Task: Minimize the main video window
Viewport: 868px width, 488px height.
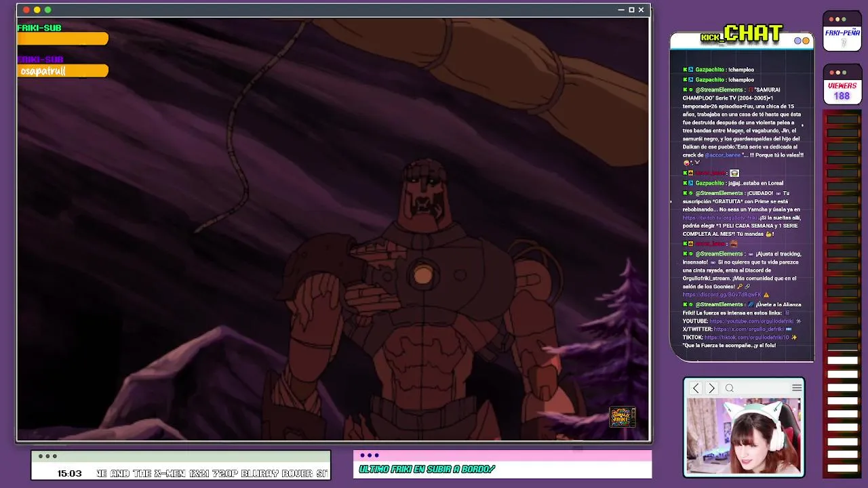Action: 620,9
